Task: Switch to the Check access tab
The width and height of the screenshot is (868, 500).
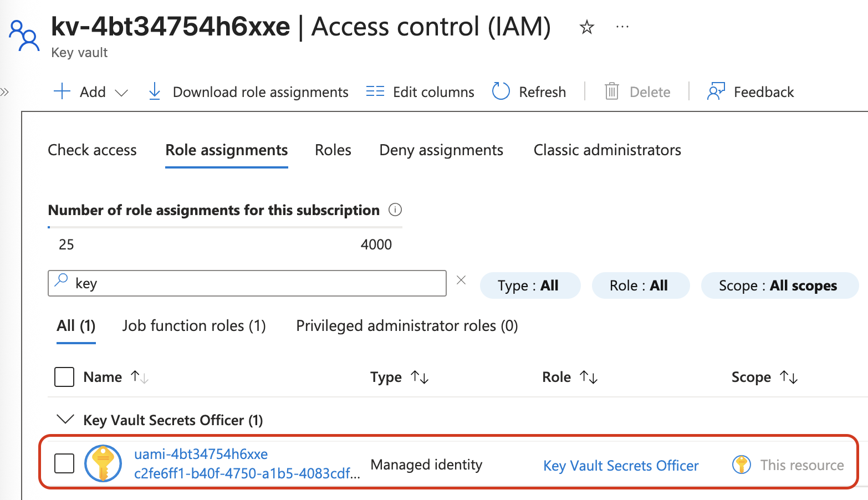Action: (92, 150)
